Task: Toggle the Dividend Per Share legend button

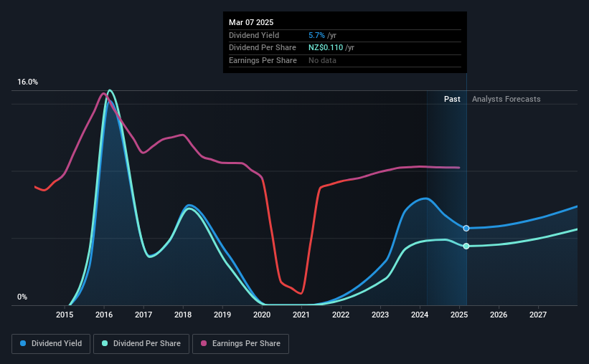Action: point(141,344)
